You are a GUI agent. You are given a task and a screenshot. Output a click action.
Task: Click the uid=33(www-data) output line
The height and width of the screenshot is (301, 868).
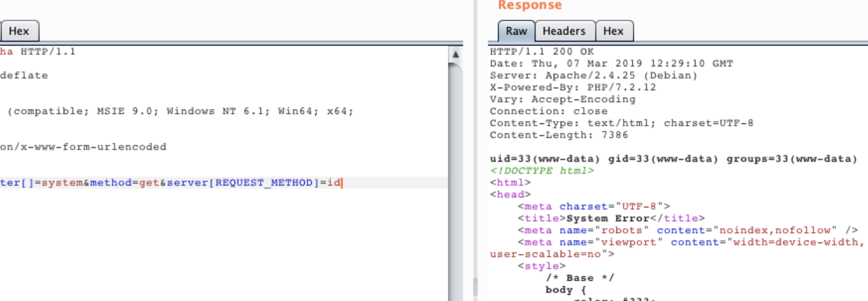pyautogui.click(x=673, y=159)
